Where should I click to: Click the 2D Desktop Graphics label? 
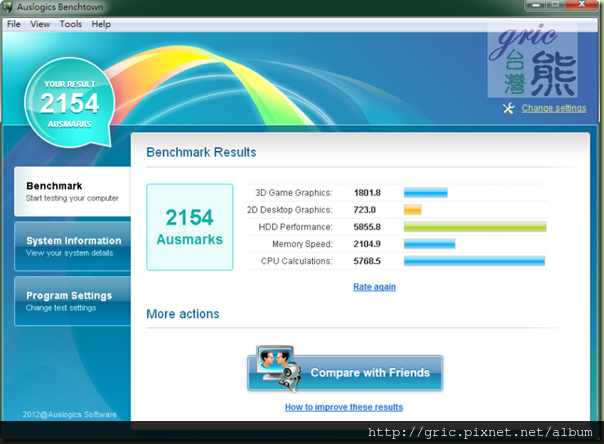[290, 210]
